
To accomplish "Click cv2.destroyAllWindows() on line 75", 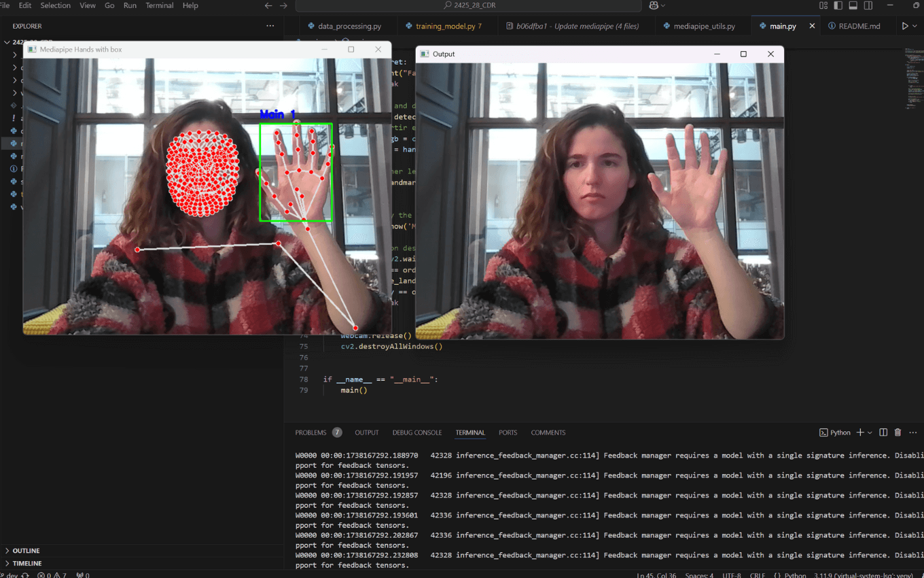I will click(x=391, y=346).
